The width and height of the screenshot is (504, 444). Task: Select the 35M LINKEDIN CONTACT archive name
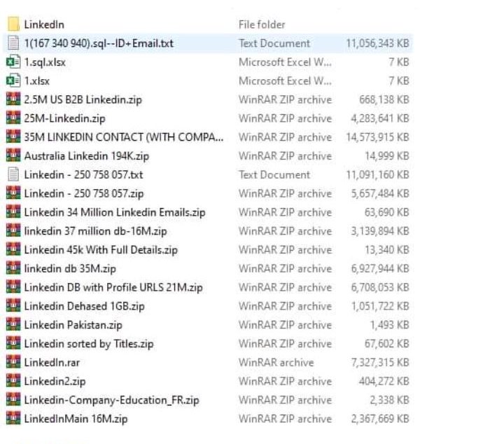[124, 137]
